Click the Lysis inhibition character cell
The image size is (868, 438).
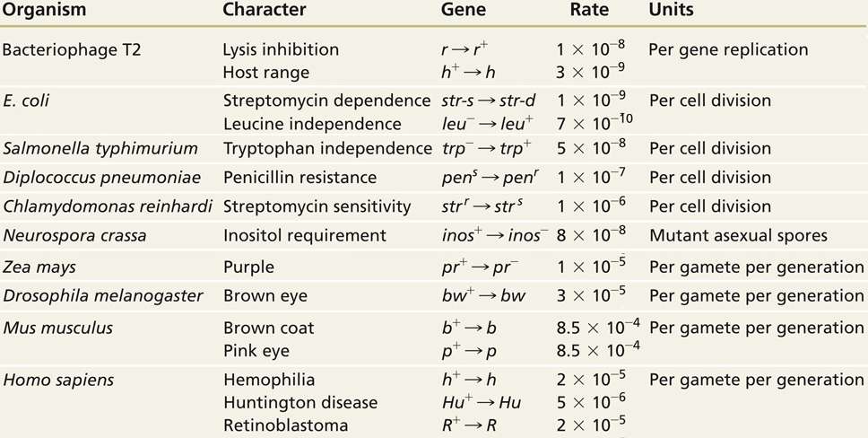[x=281, y=50]
